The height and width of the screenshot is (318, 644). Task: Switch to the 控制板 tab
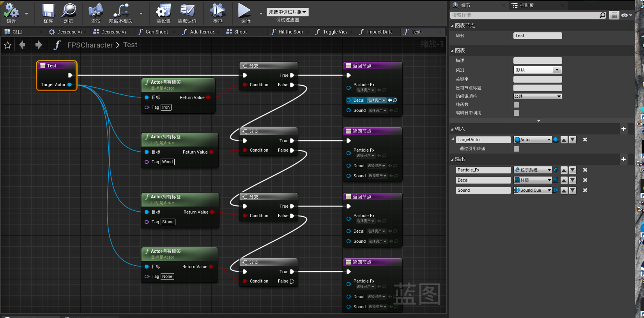pyautogui.click(x=527, y=5)
